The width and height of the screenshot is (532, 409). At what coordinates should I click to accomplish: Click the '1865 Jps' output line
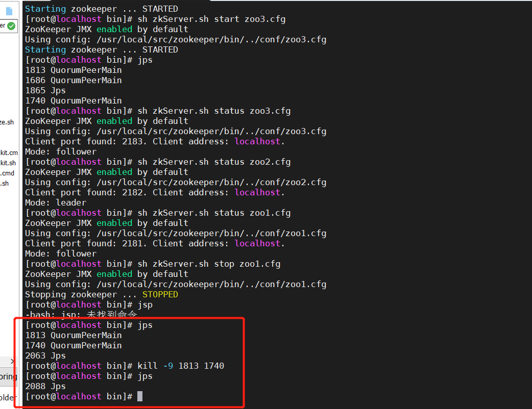(x=45, y=90)
